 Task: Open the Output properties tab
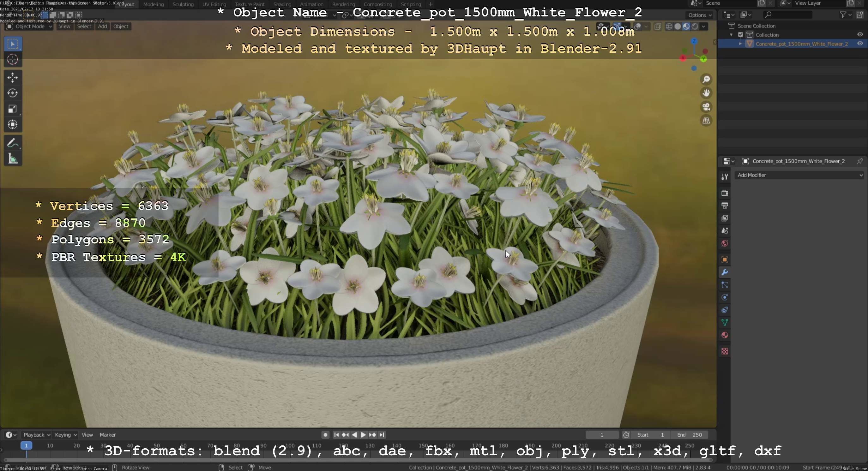[725, 206]
